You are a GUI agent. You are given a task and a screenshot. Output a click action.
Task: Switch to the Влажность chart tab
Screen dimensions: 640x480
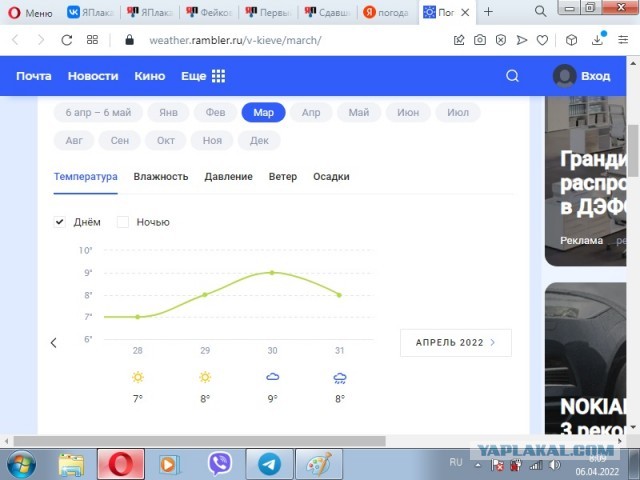(x=161, y=177)
